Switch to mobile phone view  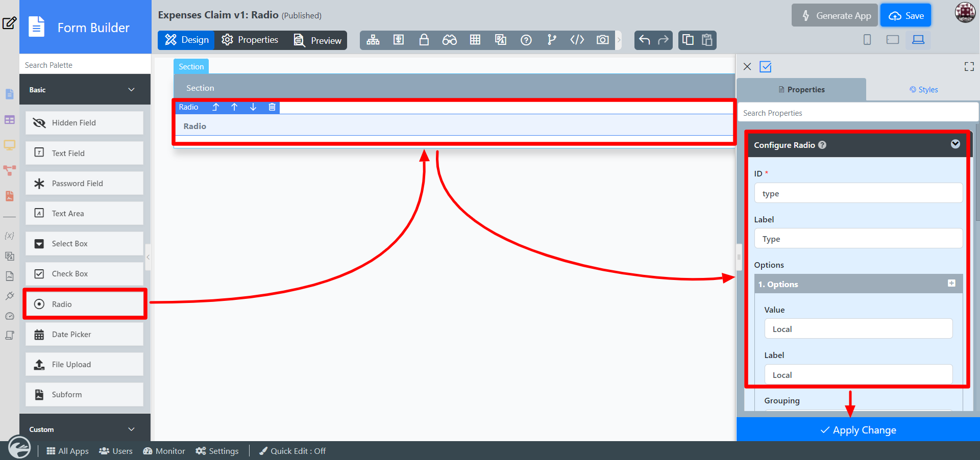point(867,40)
